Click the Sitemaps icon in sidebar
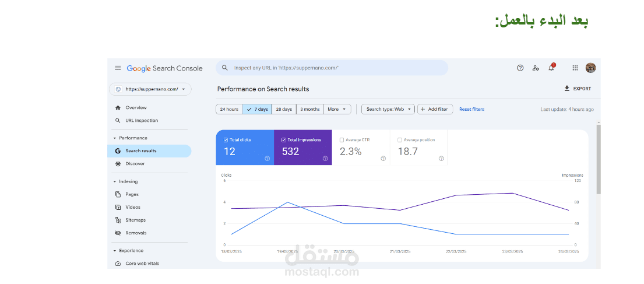Screen dimensions: 644x284 coord(118,220)
